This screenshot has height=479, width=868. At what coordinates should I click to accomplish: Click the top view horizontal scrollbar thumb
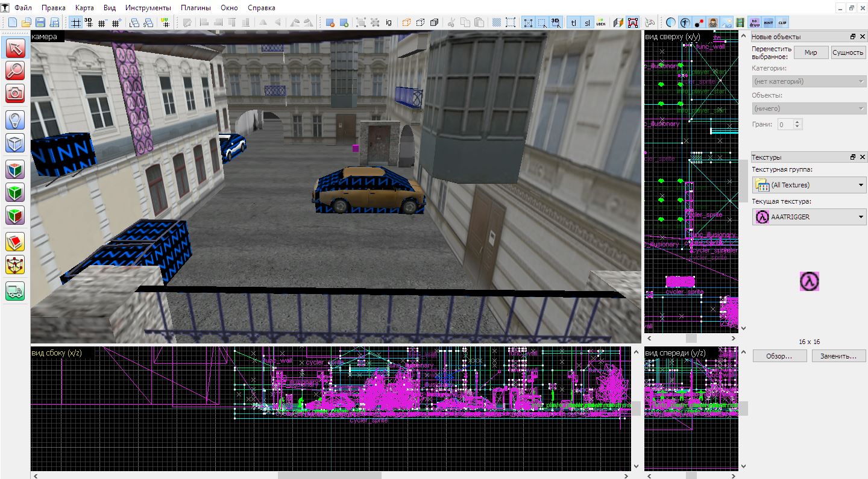(x=691, y=338)
